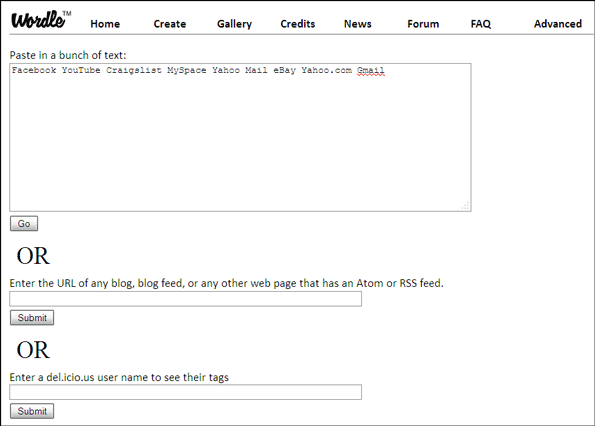The image size is (595, 426).
Task: Focus the del.icio.us user name field
Action: (x=186, y=392)
